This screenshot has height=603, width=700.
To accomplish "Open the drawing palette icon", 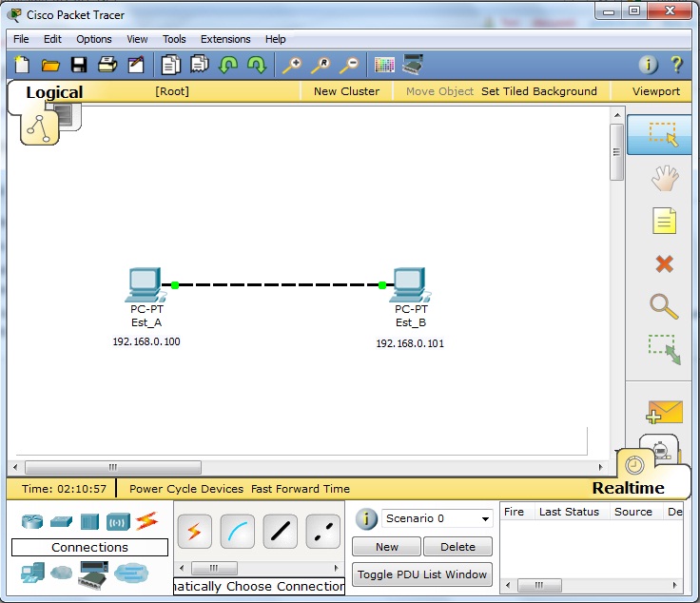I will [x=384, y=65].
